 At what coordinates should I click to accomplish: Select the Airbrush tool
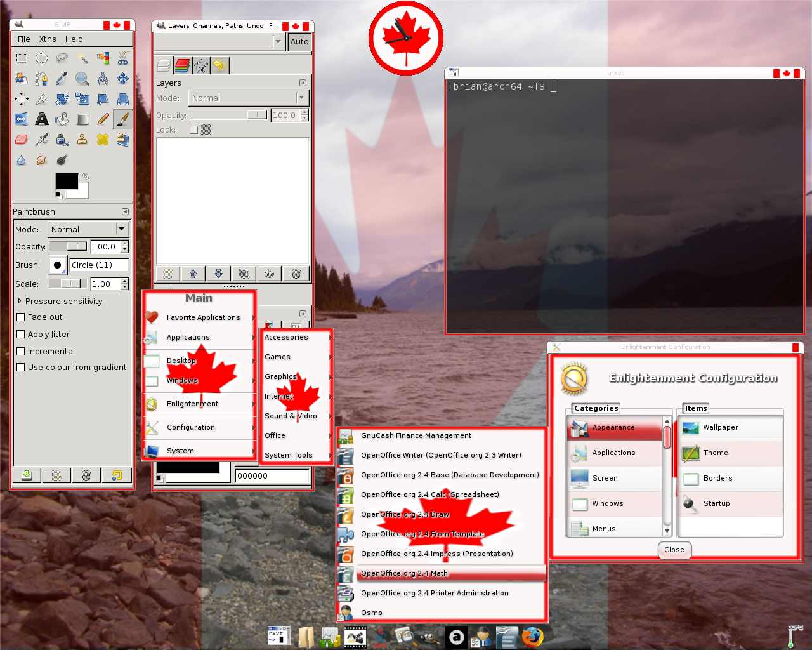tap(42, 140)
